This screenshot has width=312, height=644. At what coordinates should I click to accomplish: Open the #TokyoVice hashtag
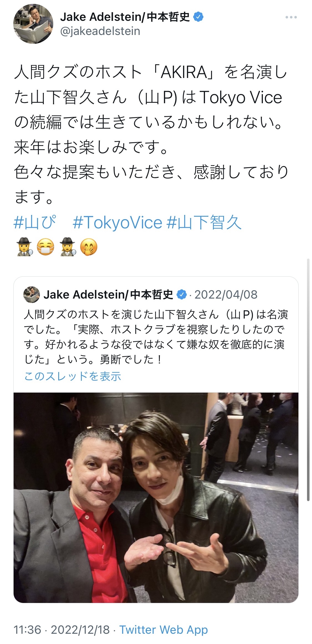[x=117, y=223]
